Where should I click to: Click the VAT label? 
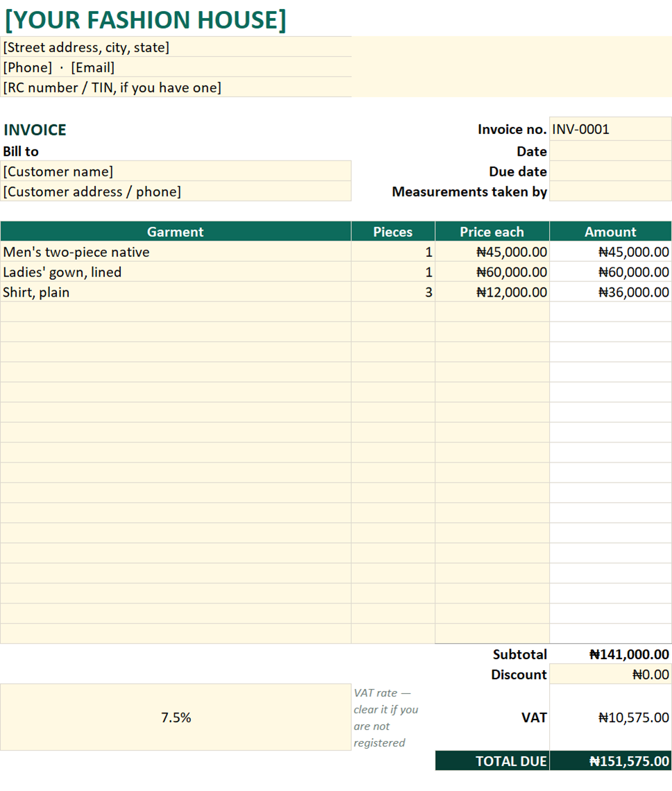point(534,717)
